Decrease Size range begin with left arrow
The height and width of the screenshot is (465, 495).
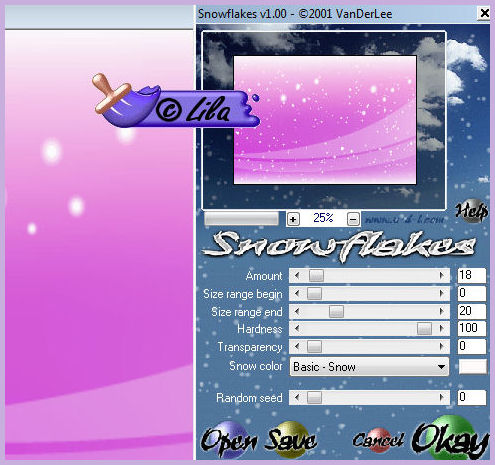click(x=297, y=294)
